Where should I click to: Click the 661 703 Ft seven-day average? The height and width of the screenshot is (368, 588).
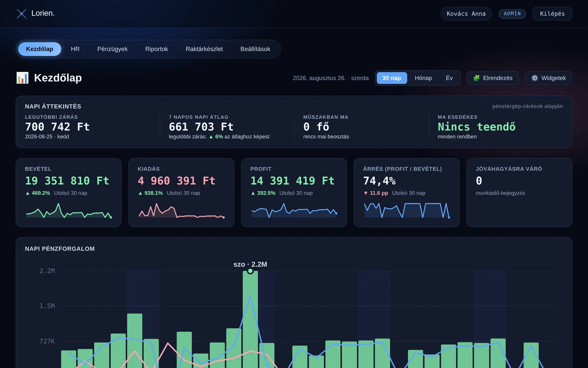click(201, 127)
